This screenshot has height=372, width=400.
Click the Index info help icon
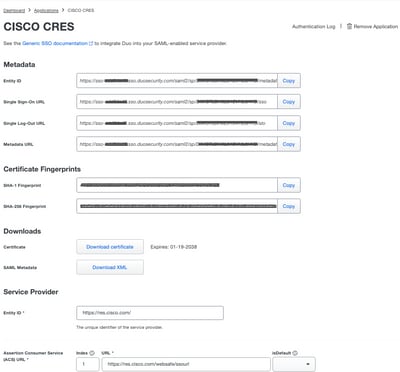[x=92, y=353]
